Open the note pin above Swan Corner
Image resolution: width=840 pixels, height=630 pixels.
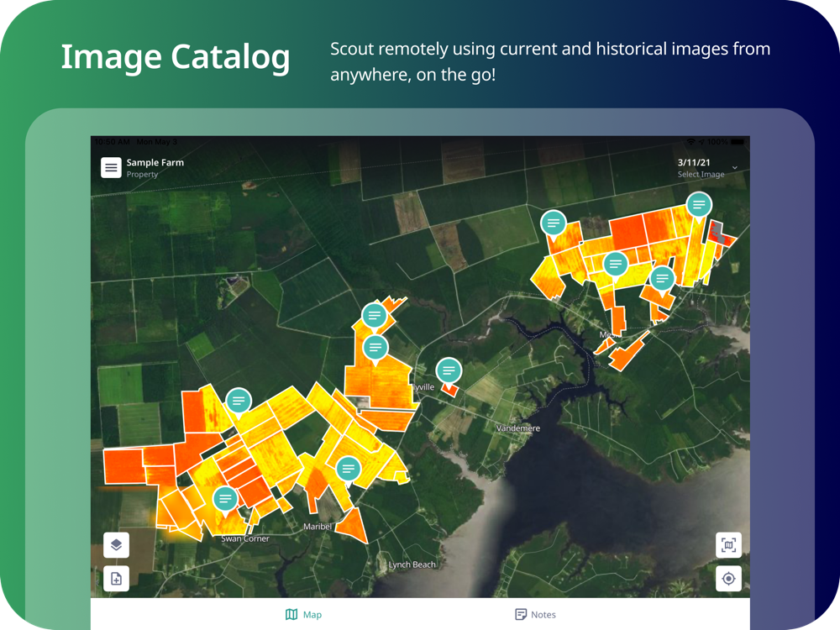225,501
